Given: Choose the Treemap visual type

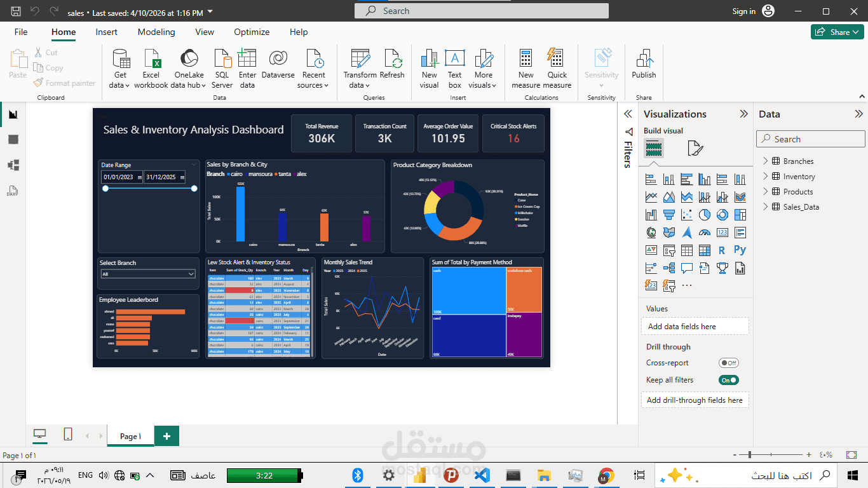Looking at the screenshot, I should (740, 215).
